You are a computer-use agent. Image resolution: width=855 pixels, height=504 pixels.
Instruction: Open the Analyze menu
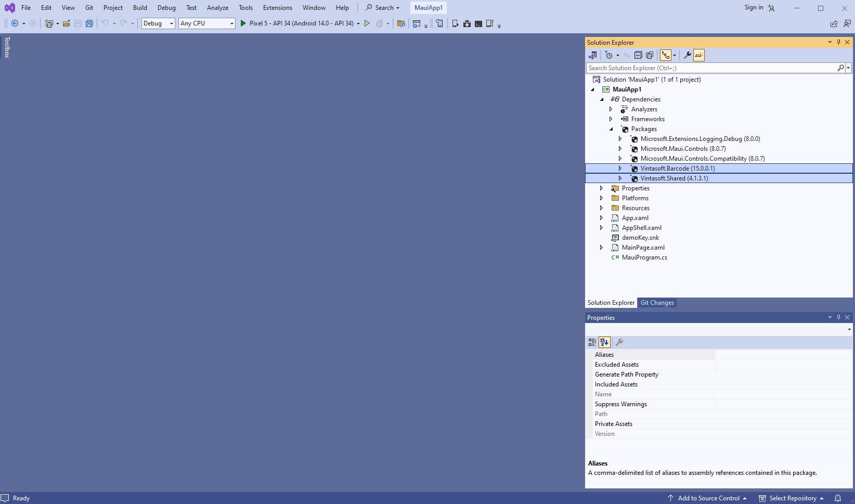pyautogui.click(x=217, y=8)
